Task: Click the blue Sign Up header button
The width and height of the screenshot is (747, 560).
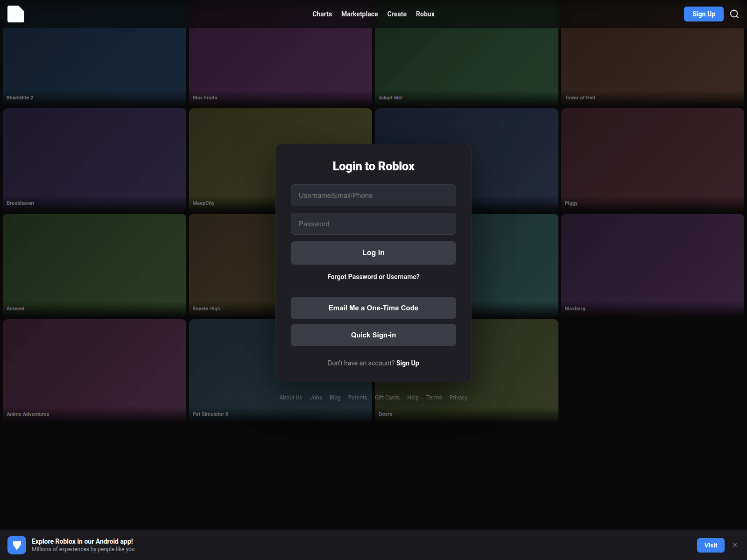Action: (704, 14)
